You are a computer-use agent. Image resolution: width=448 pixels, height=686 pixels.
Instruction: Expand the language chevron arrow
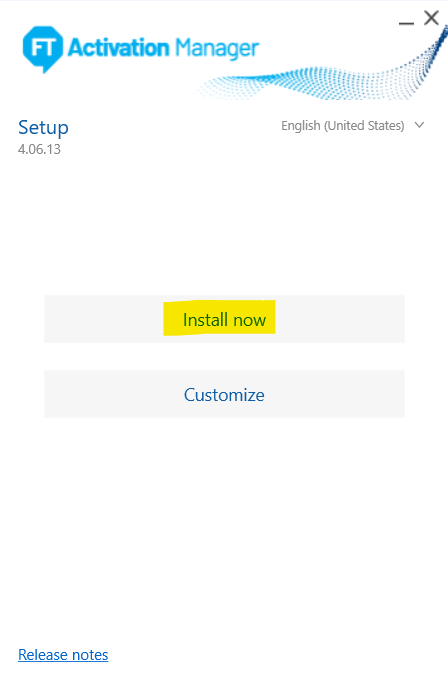[419, 126]
